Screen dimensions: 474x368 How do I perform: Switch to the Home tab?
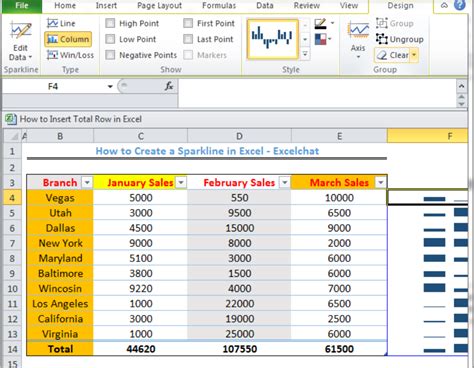[65, 5]
